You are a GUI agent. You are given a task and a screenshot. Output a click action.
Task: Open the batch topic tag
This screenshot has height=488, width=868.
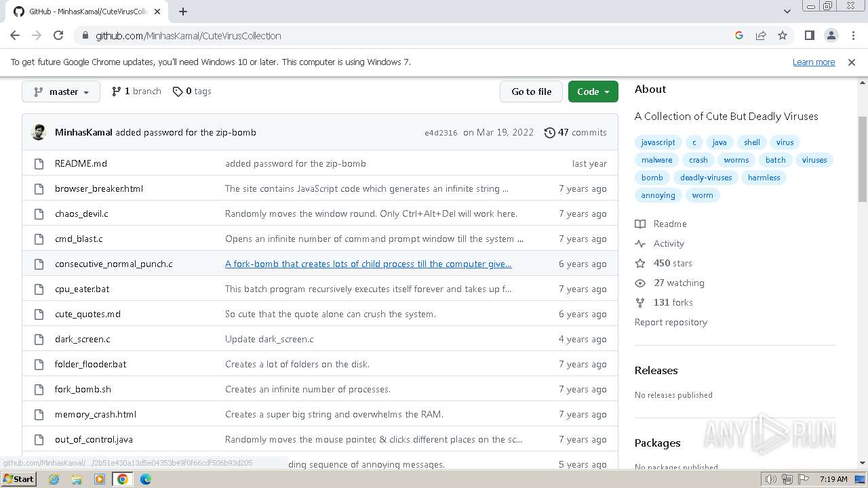pos(775,160)
